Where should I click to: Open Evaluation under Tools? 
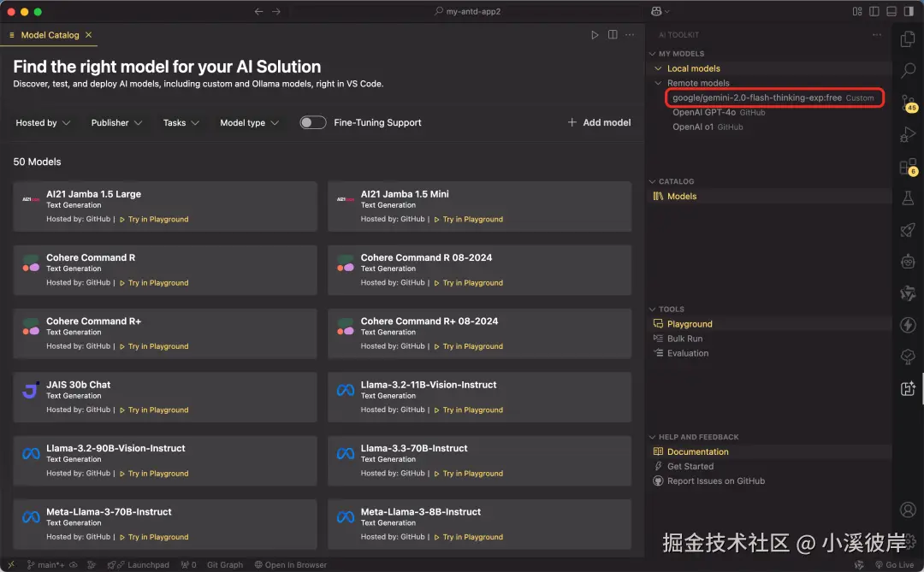tap(769, 353)
